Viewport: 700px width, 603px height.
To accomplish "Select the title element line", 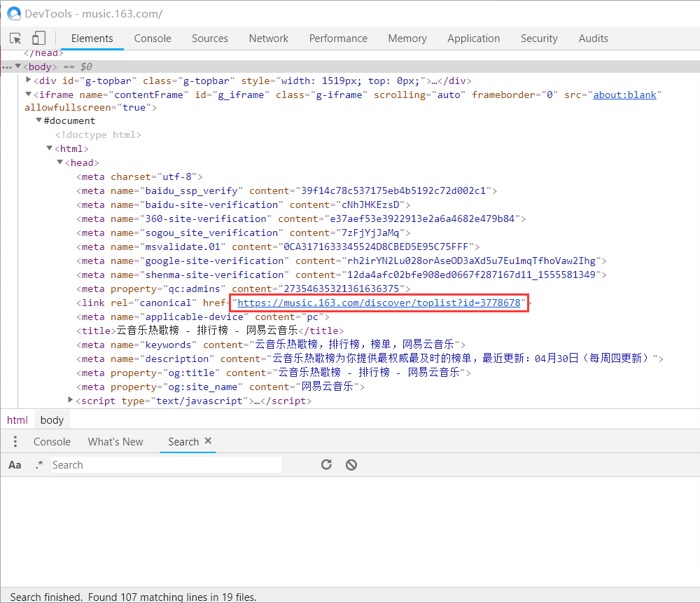I will (210, 331).
